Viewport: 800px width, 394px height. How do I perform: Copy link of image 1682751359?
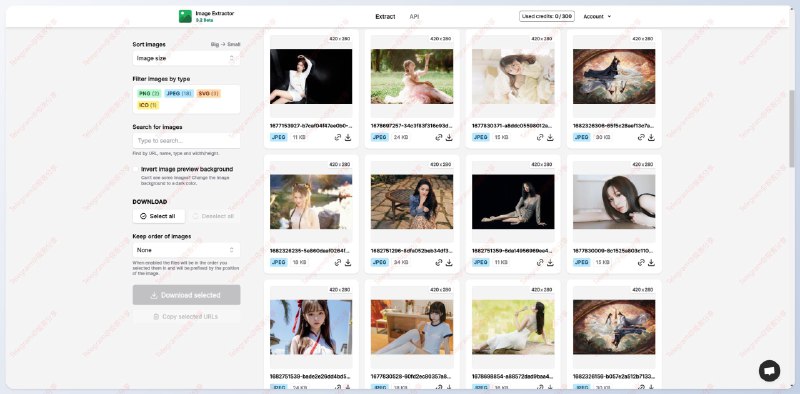(x=540, y=262)
